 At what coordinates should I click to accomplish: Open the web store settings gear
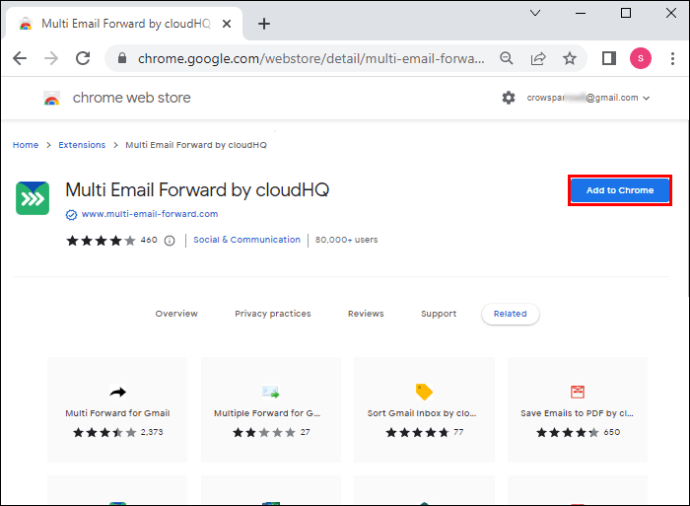pyautogui.click(x=508, y=98)
